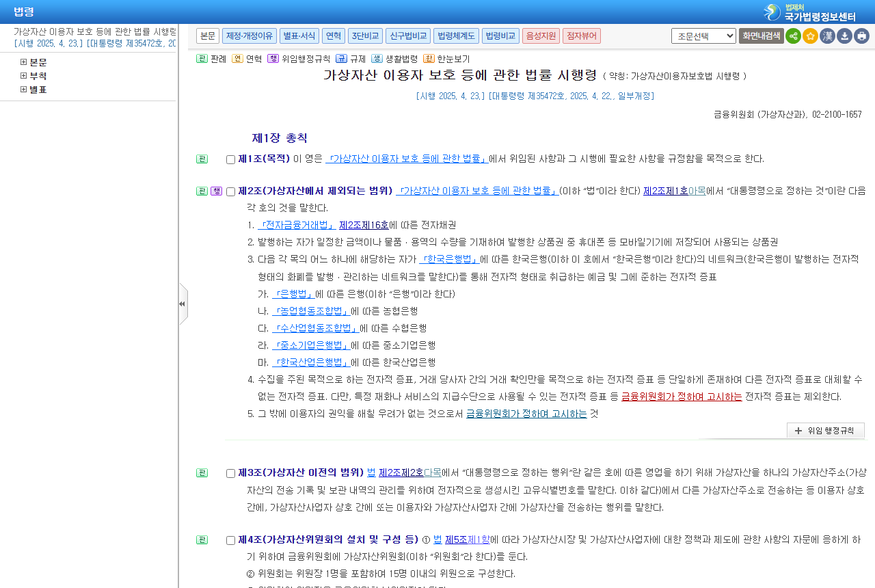
Task: Expand the 별표 tree node
Action: [24, 90]
